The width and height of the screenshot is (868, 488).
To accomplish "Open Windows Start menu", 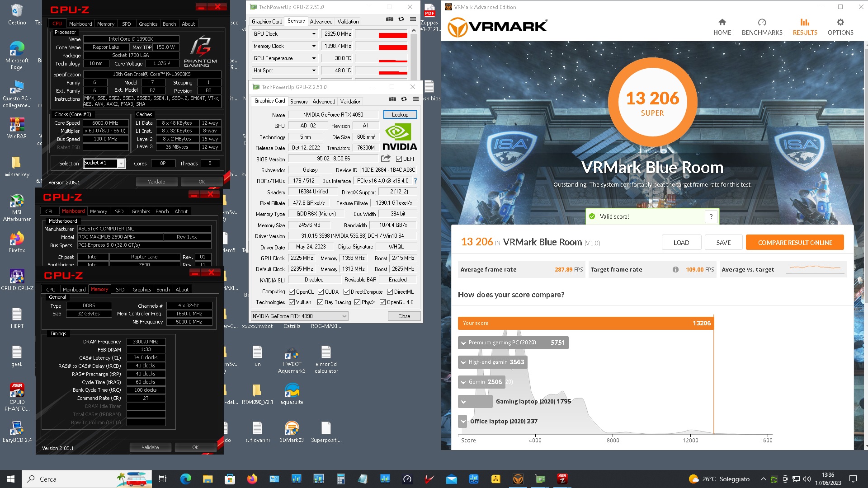I will (11, 479).
